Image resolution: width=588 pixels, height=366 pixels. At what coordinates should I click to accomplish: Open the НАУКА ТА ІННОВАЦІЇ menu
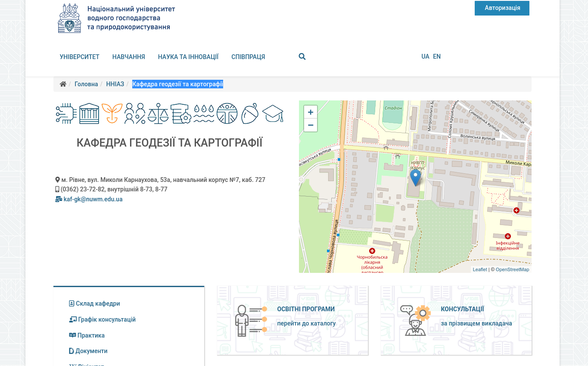(x=188, y=56)
